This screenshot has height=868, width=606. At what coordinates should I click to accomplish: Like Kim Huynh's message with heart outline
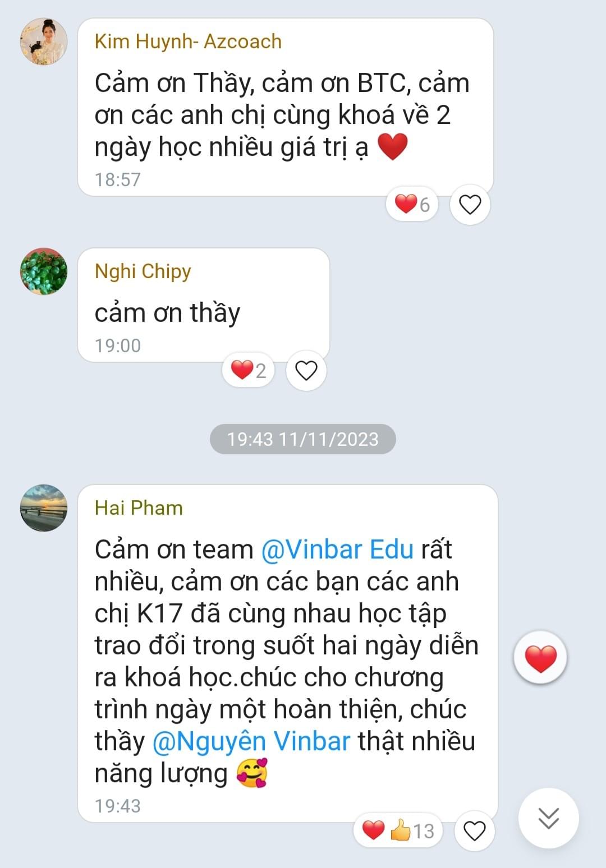point(470,205)
